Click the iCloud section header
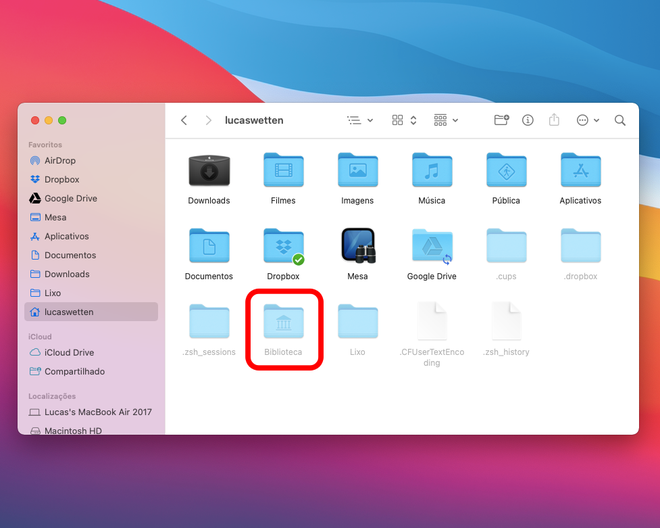Image resolution: width=660 pixels, height=528 pixels. coord(40,336)
